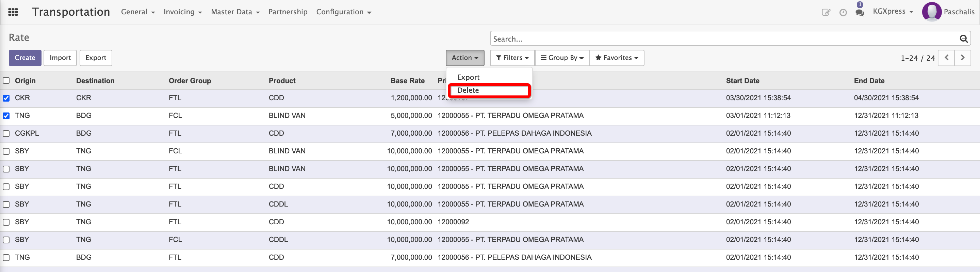Image resolution: width=980 pixels, height=272 pixels.
Task: Expand the Configuration menu
Action: [x=344, y=12]
